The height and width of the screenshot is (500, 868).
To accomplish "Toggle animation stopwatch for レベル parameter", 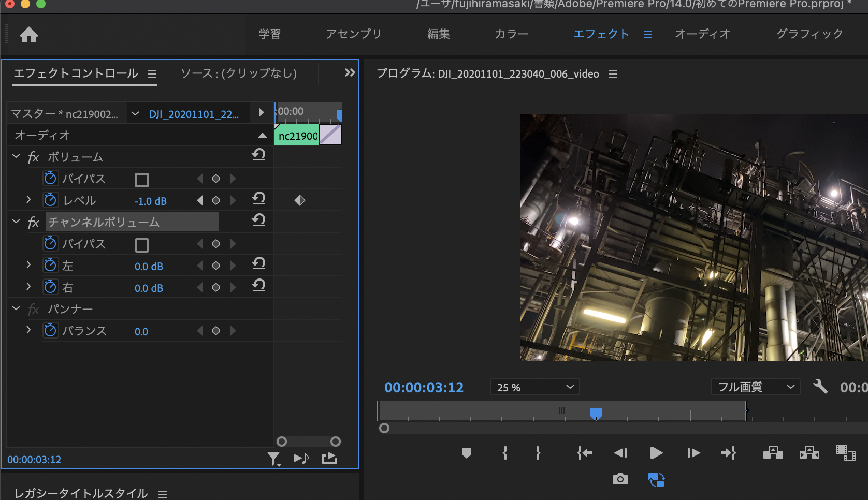I will (x=50, y=199).
